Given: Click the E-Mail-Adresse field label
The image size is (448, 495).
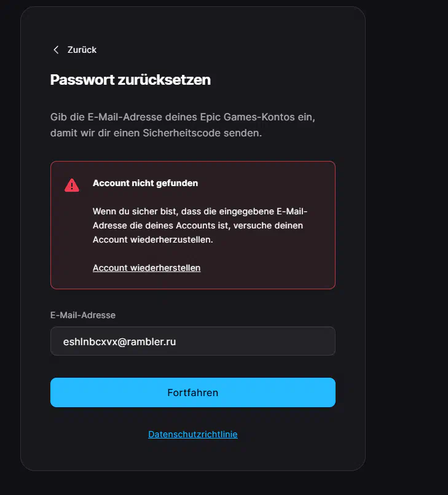Looking at the screenshot, I should 83,315.
